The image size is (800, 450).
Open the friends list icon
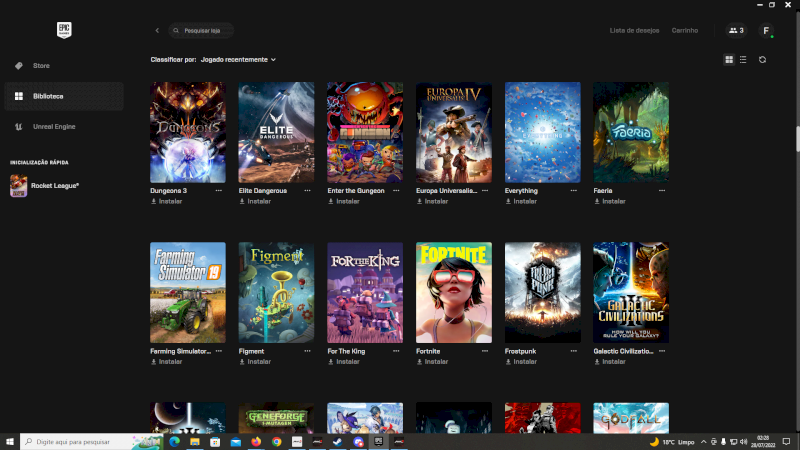(735, 31)
